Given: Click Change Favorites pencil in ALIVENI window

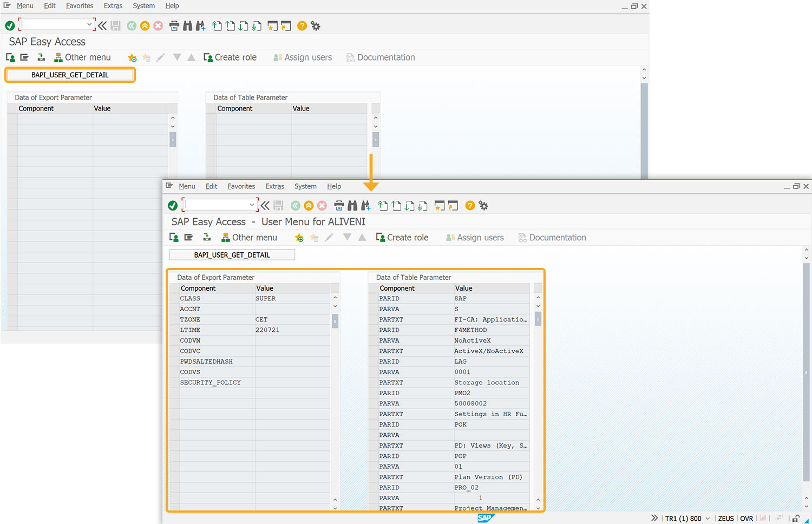Looking at the screenshot, I should 329,238.
